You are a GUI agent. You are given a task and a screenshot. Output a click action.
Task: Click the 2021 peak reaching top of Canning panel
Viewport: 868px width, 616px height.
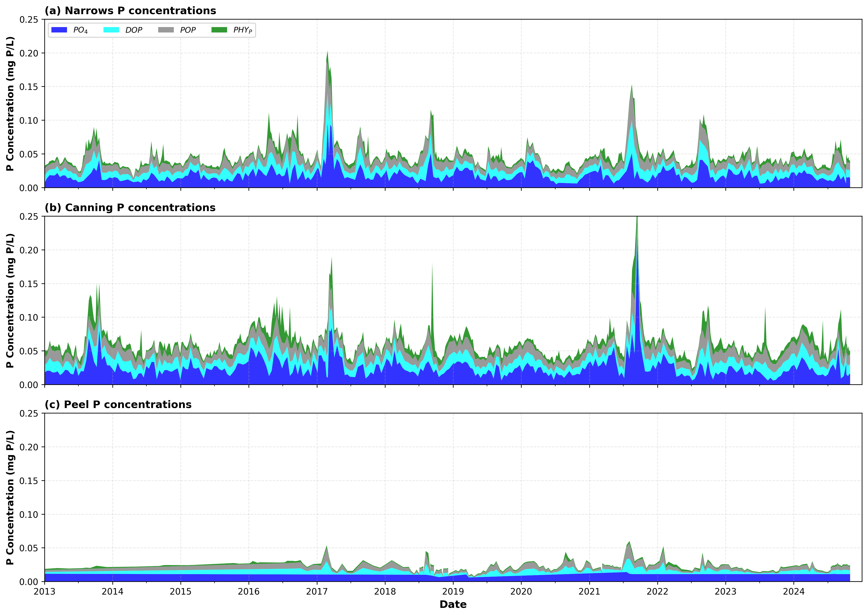pos(637,224)
